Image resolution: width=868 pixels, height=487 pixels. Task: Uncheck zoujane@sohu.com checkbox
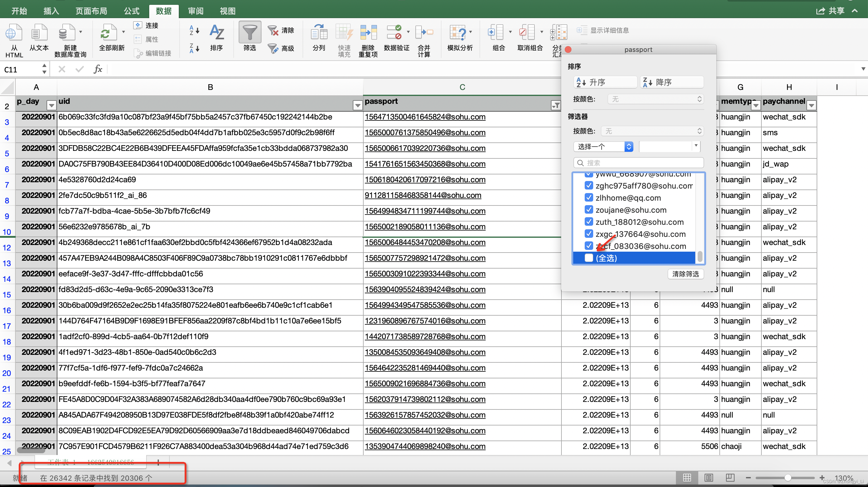click(589, 210)
